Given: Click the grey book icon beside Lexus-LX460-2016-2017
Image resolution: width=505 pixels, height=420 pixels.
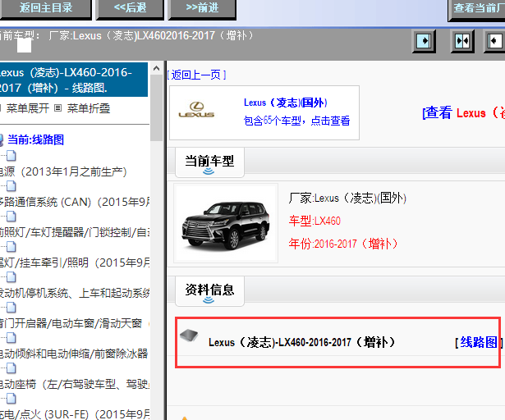Looking at the screenshot, I should point(189,336).
